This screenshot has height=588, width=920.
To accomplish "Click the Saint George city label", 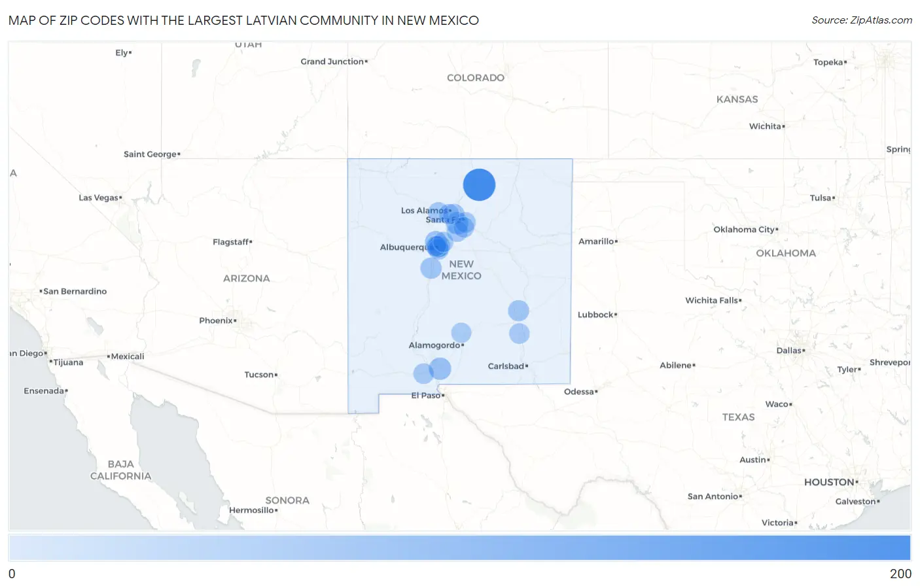I will pos(150,154).
